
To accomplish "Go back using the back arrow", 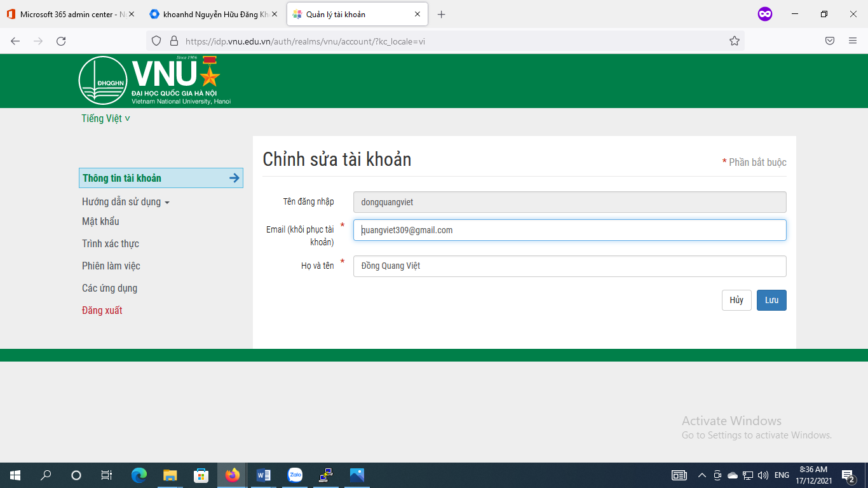I will click(x=15, y=40).
